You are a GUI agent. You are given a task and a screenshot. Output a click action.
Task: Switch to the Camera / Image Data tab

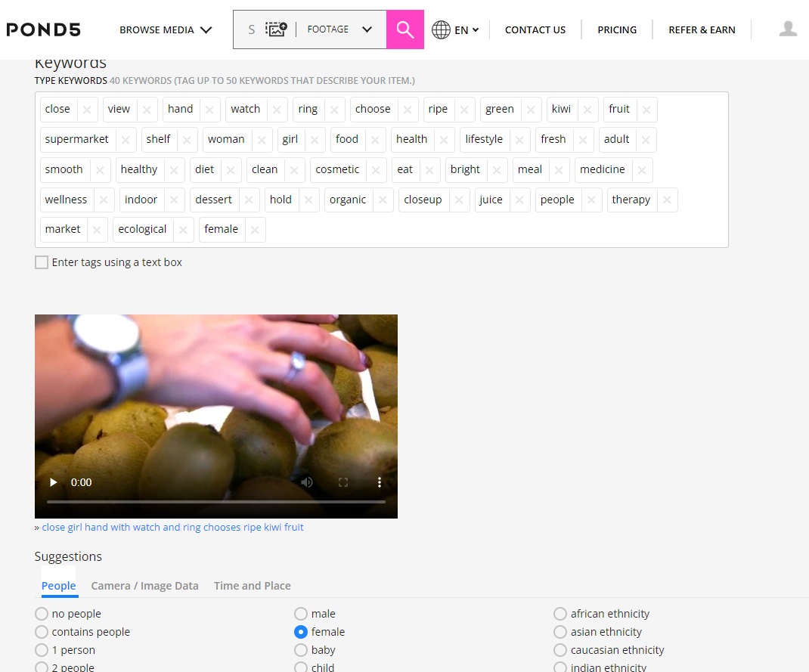144,586
